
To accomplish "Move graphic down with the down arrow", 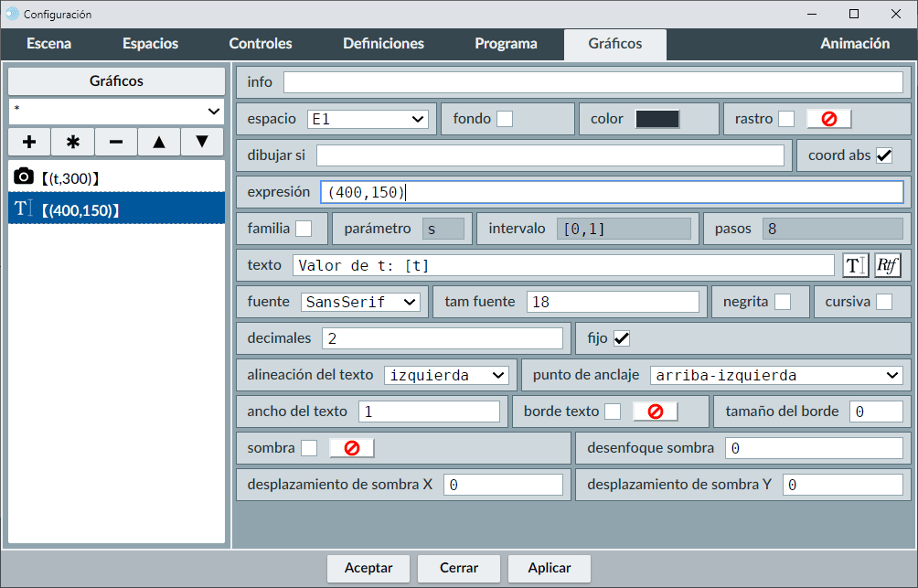I will (202, 142).
